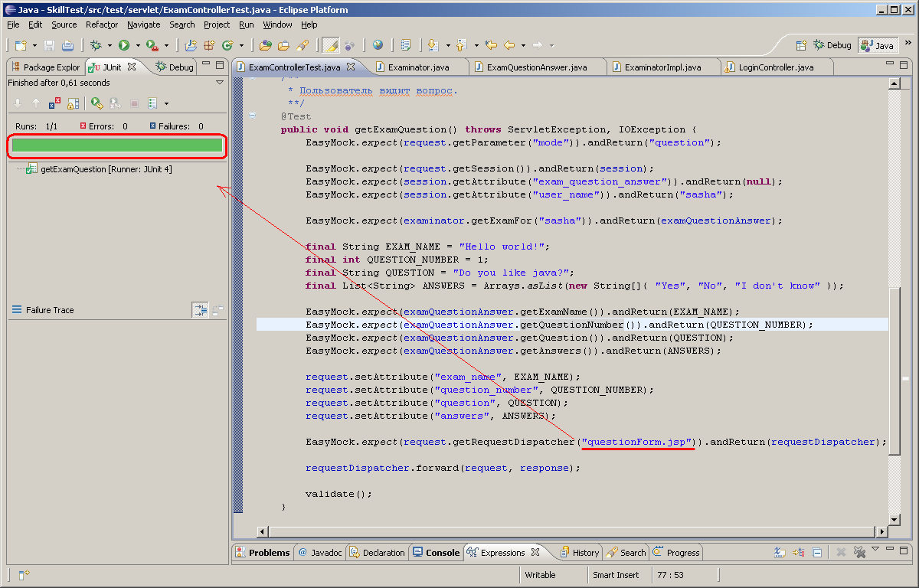This screenshot has height=588, width=919.
Task: Toggle Show Failures Only in JUnit view
Action: [x=54, y=103]
